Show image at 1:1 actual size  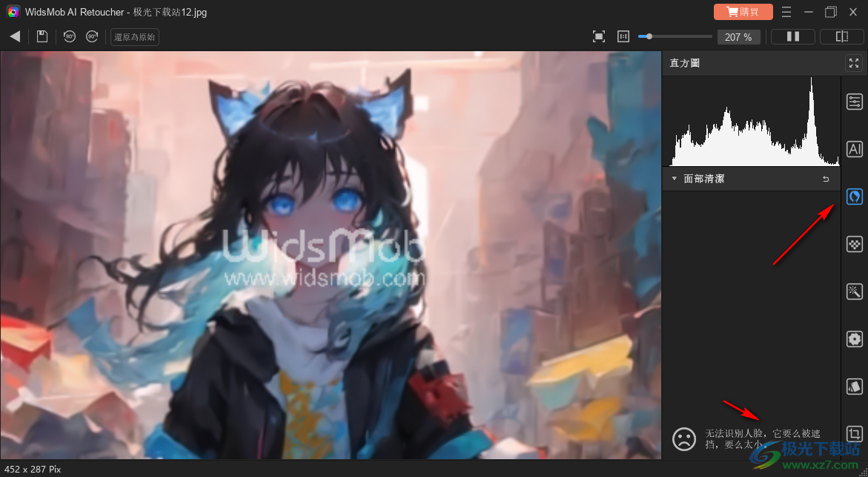(x=623, y=36)
